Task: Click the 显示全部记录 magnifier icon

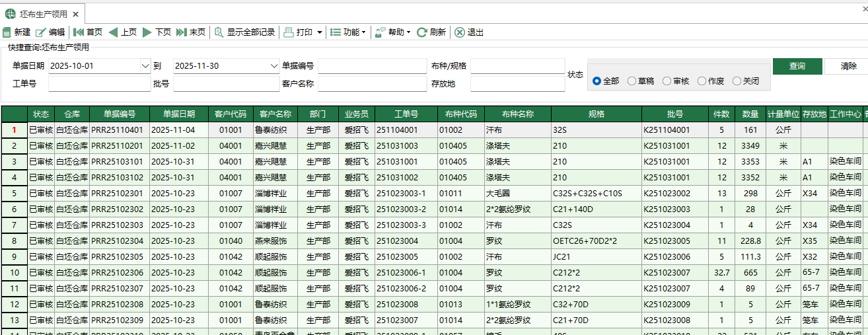Action: [x=219, y=32]
